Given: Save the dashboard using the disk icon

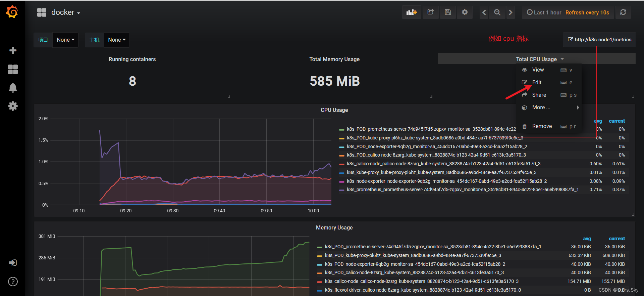Looking at the screenshot, I should point(448,12).
